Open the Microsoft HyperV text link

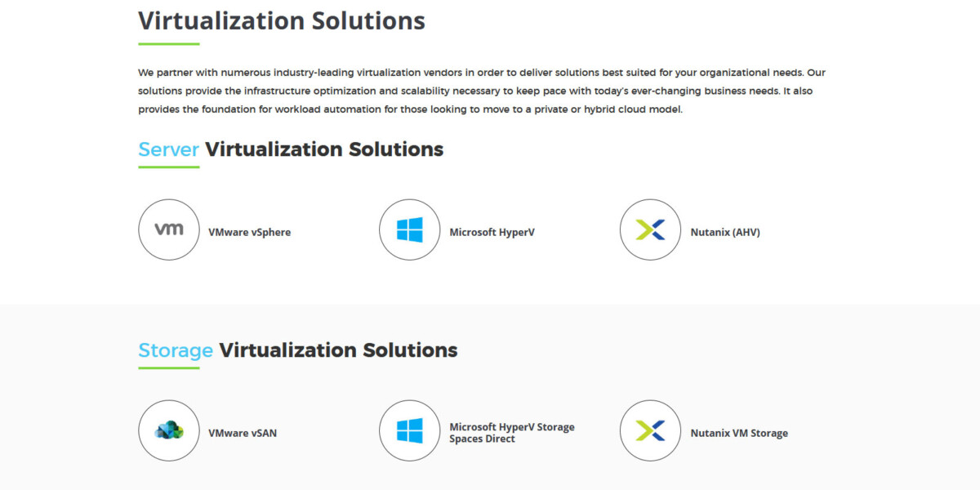[492, 232]
